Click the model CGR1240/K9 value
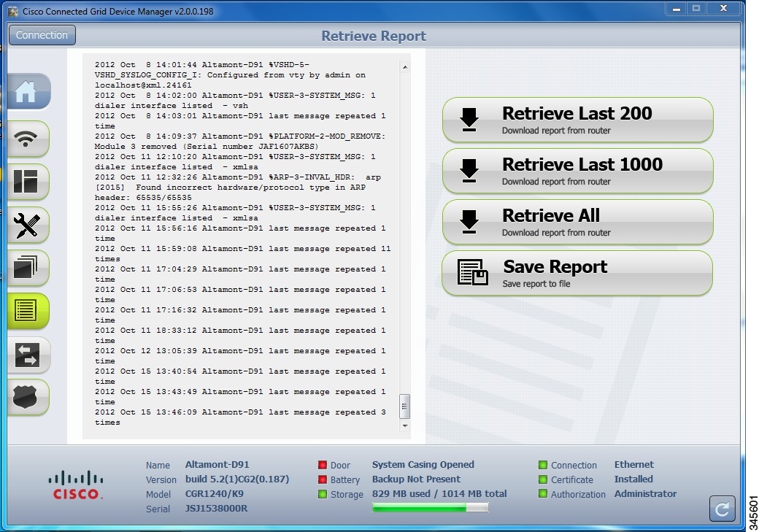759x532 pixels. [x=215, y=494]
